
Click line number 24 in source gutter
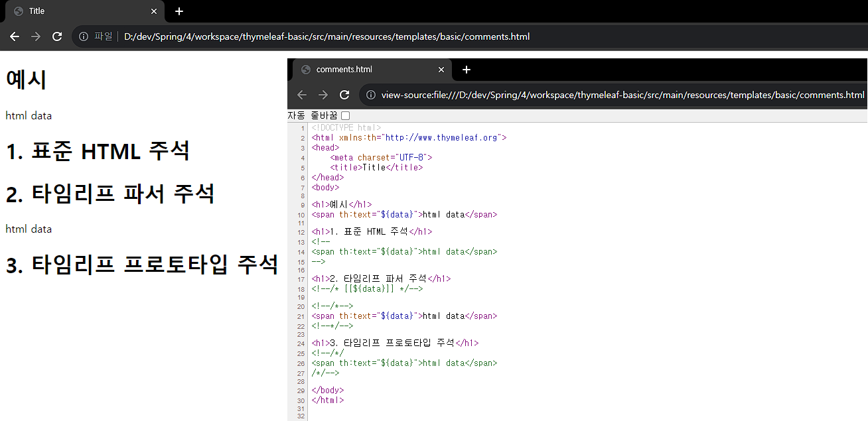point(301,343)
